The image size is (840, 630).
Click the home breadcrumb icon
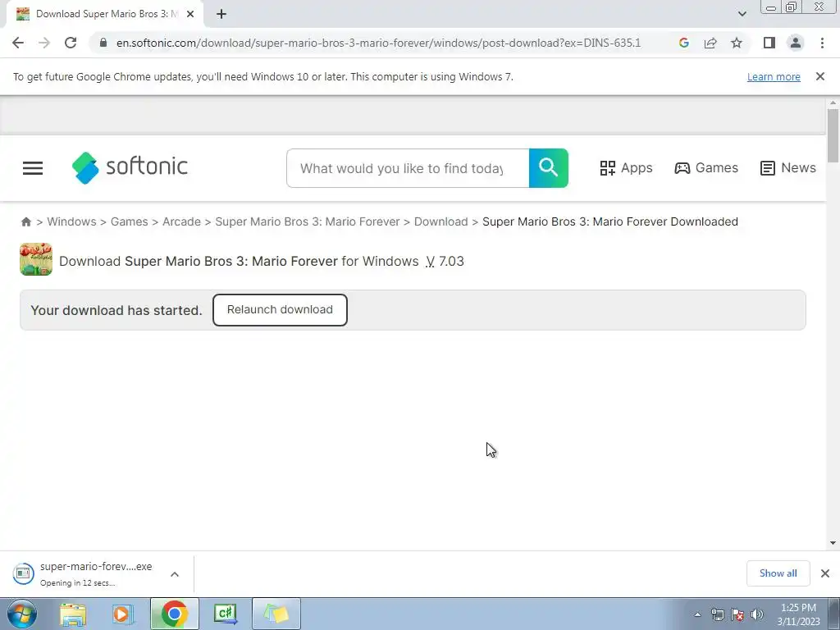25,221
